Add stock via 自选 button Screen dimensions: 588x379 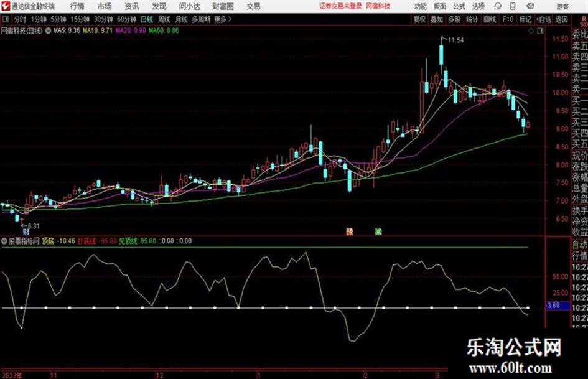click(x=544, y=19)
